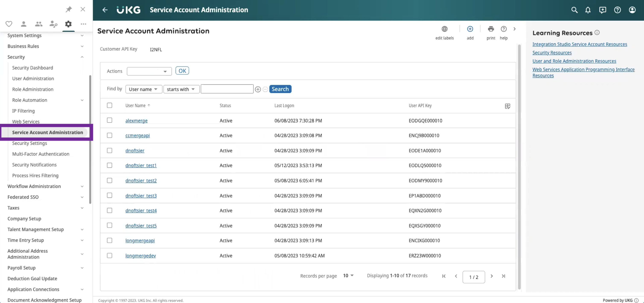Click the pin icon in the sidebar
Viewport: 644px width, 303px height.
point(68,10)
